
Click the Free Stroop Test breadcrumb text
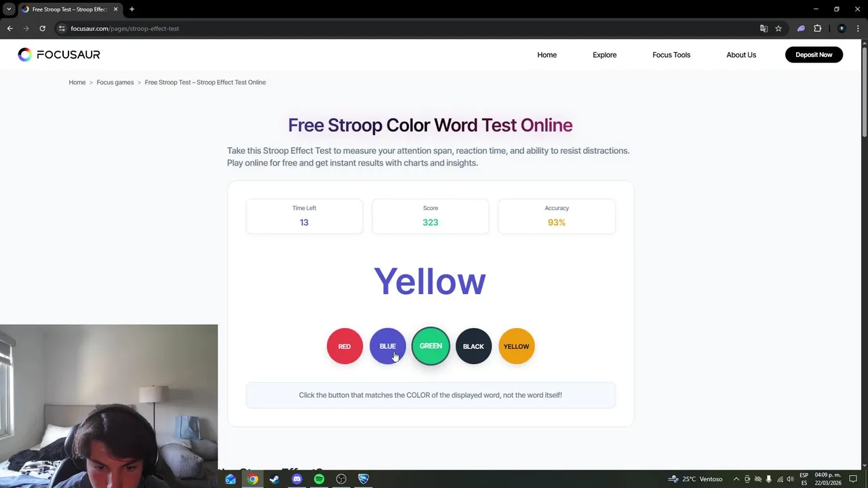[x=205, y=82]
